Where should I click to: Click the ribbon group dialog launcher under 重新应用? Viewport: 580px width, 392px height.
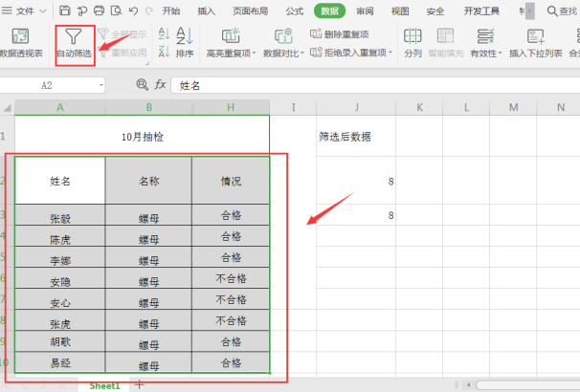[146, 63]
